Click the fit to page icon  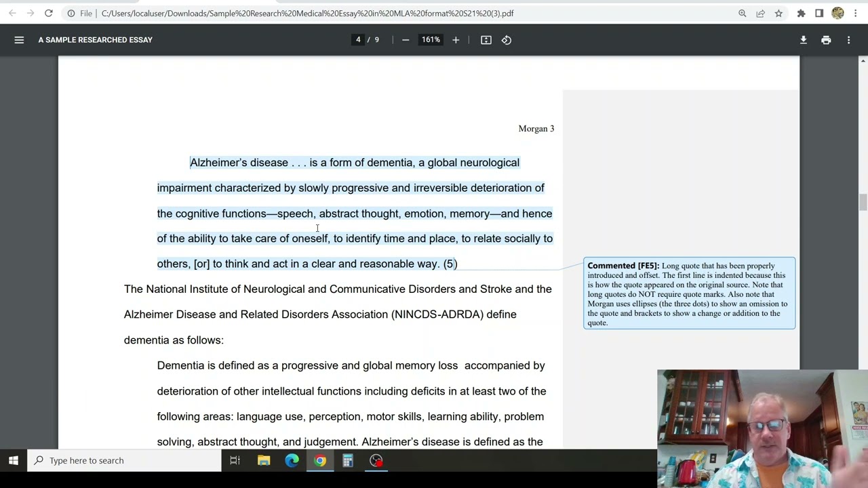point(486,40)
